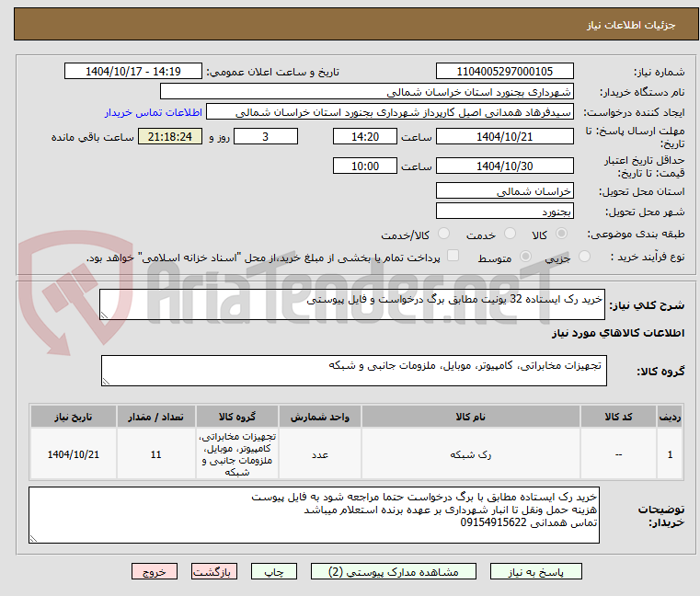Click the تاریخ نیاز column header

(x=74, y=417)
